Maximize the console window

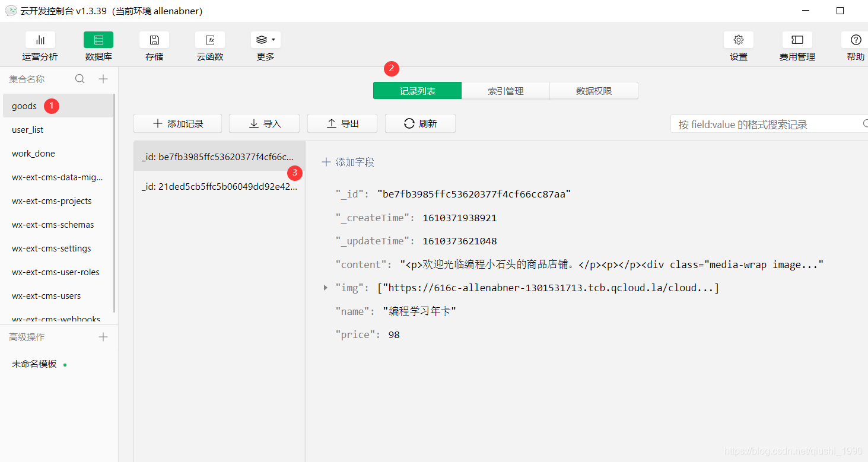click(840, 11)
